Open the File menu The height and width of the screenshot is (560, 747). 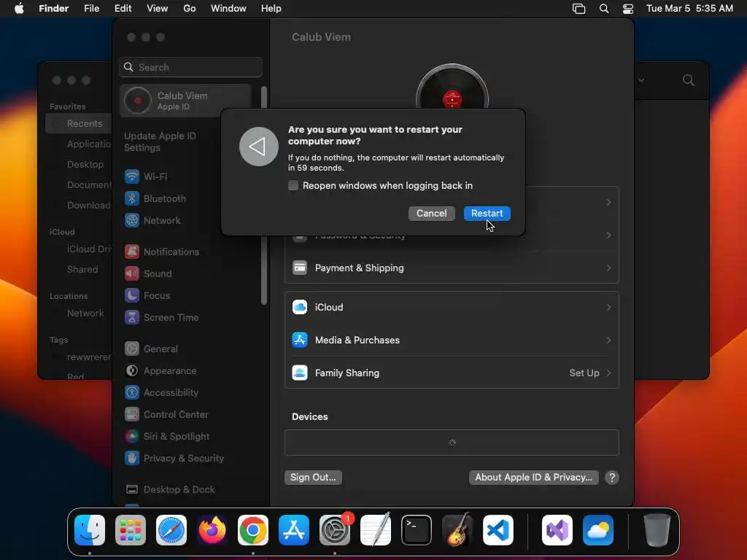pos(91,9)
